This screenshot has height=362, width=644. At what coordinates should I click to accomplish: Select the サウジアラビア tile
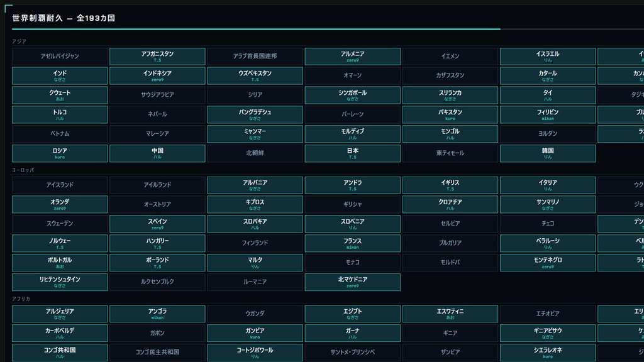point(157,95)
